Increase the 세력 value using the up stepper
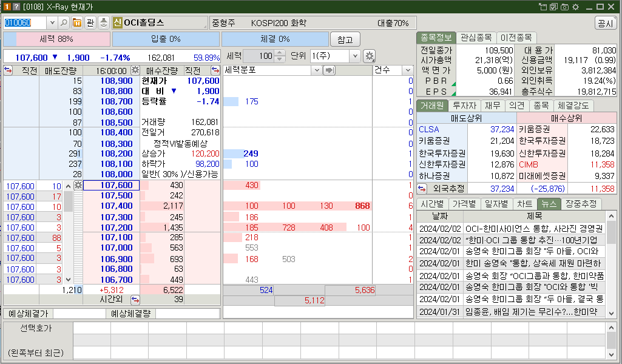 281,52
